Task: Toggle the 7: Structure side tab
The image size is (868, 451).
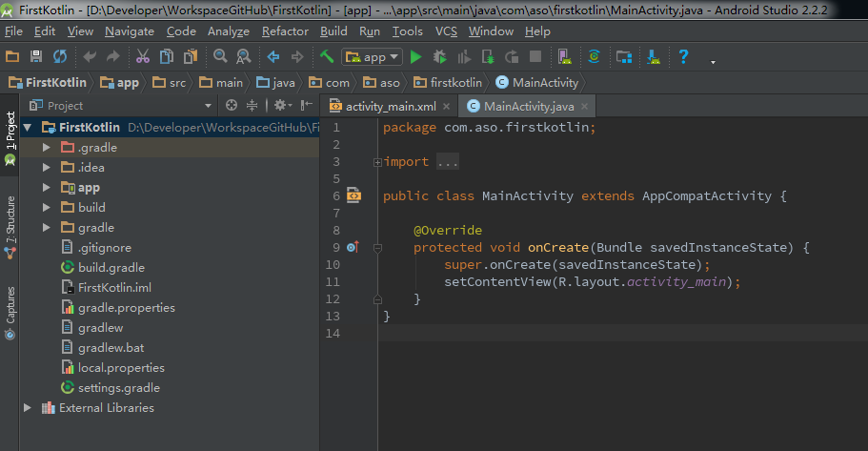Action: point(10,227)
